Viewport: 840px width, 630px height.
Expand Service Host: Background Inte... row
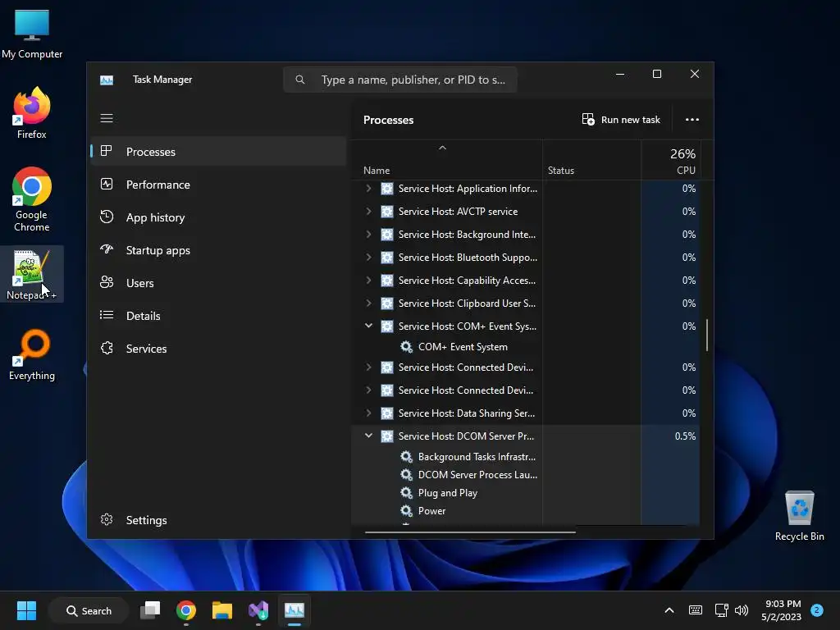[368, 234]
